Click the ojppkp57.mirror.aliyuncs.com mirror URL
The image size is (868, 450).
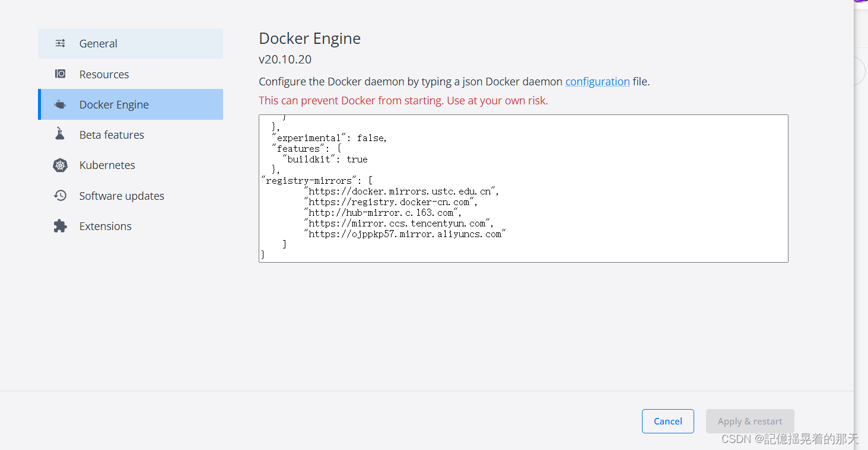(x=403, y=234)
